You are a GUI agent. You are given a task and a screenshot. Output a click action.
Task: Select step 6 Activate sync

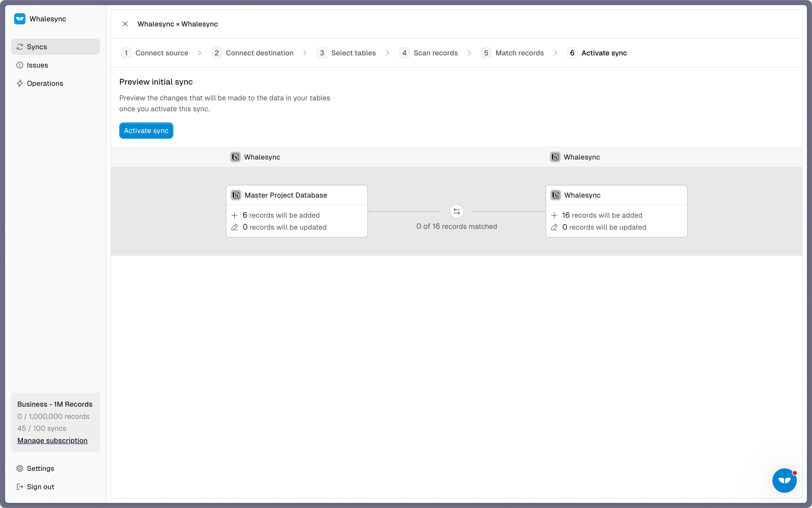click(597, 53)
